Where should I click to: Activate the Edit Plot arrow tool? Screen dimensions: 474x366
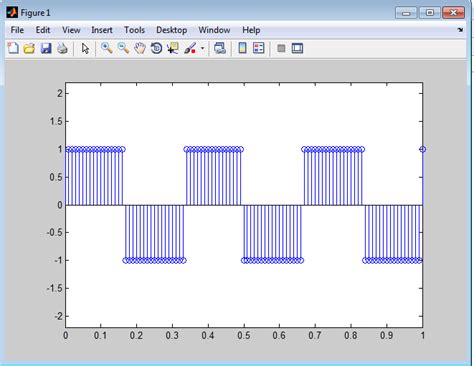coord(85,49)
